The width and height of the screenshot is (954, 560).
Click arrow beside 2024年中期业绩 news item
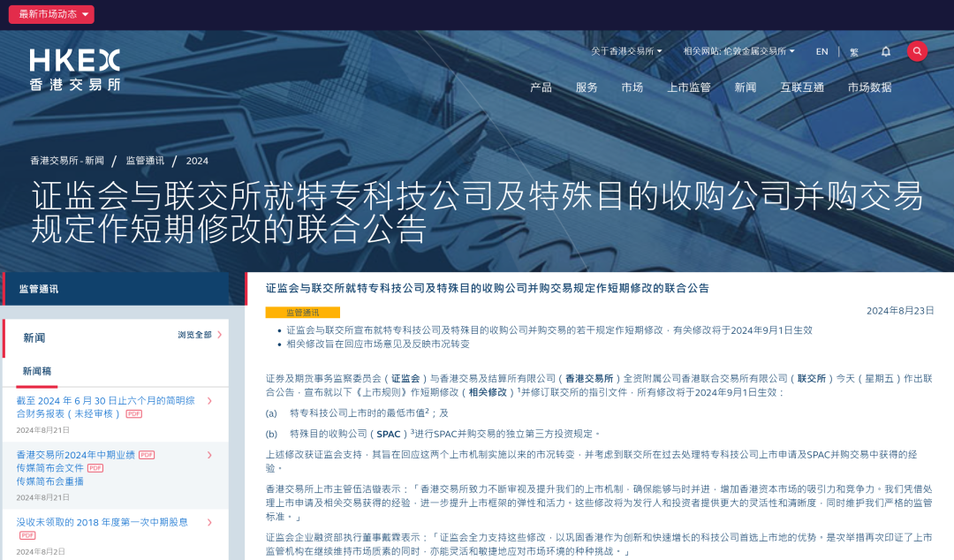(x=209, y=455)
